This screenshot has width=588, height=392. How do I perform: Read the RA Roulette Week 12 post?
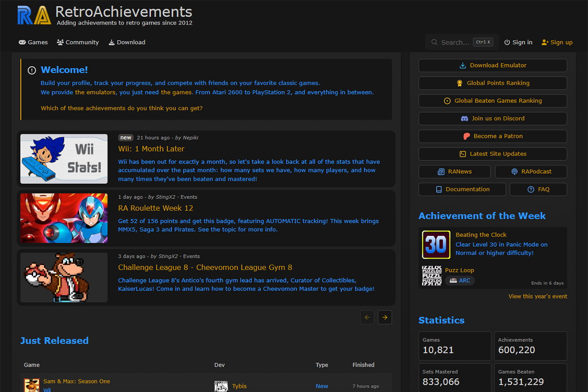point(155,208)
